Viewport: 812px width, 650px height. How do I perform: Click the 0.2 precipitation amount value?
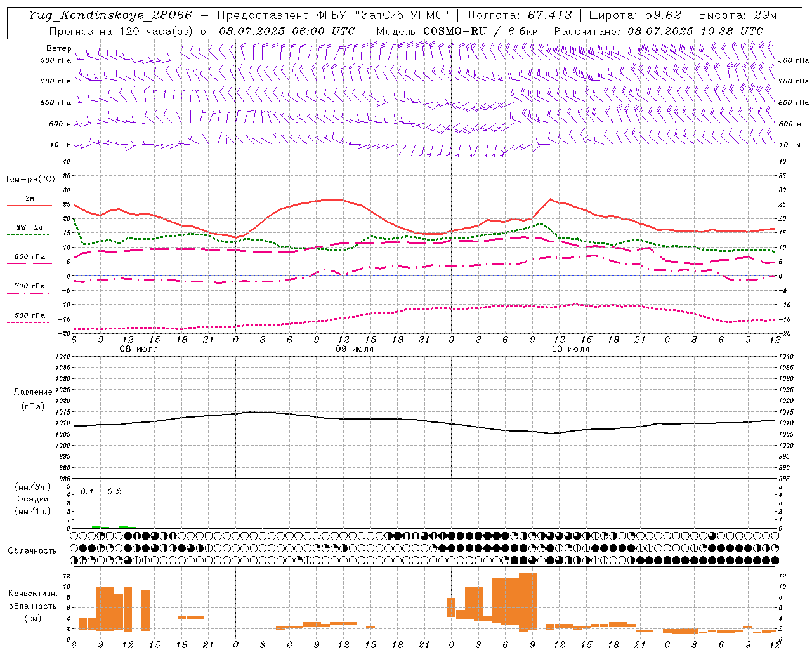(114, 492)
